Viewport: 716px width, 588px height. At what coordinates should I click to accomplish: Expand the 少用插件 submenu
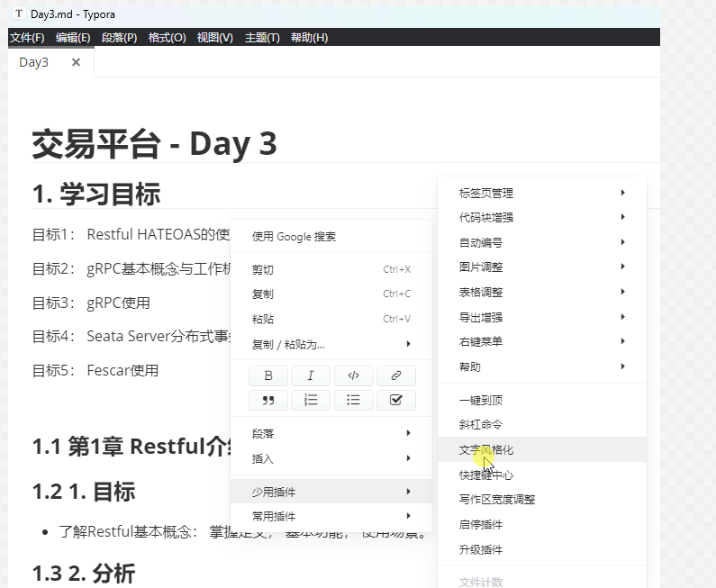coord(331,492)
